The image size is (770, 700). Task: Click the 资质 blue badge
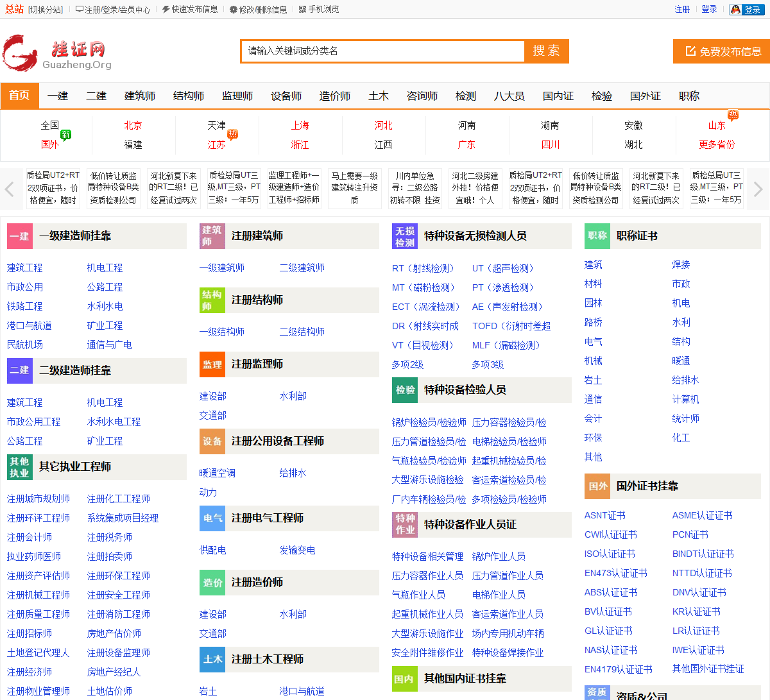coord(597,692)
